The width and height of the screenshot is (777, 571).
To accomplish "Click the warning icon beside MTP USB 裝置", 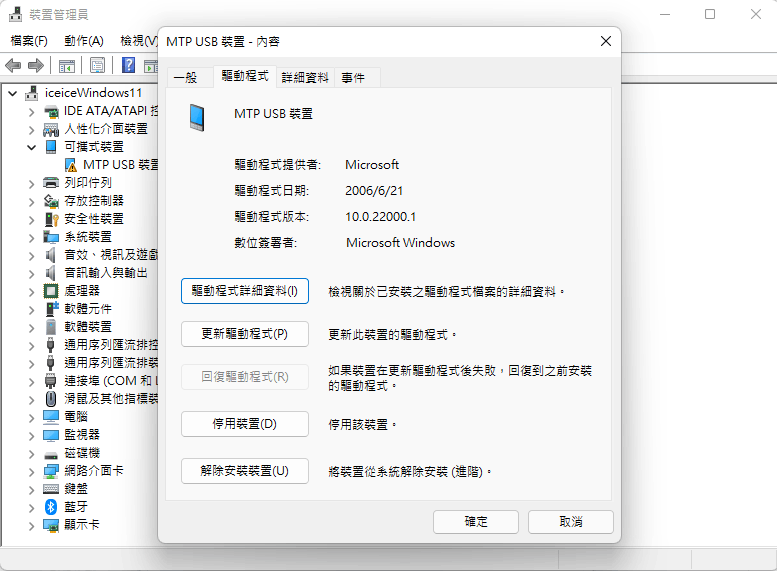I will 71,165.
